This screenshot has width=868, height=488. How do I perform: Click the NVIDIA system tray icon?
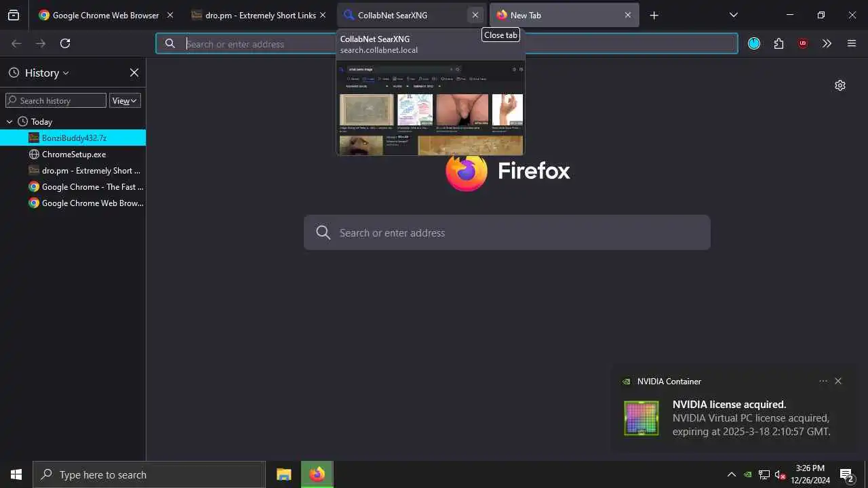pos(748,474)
